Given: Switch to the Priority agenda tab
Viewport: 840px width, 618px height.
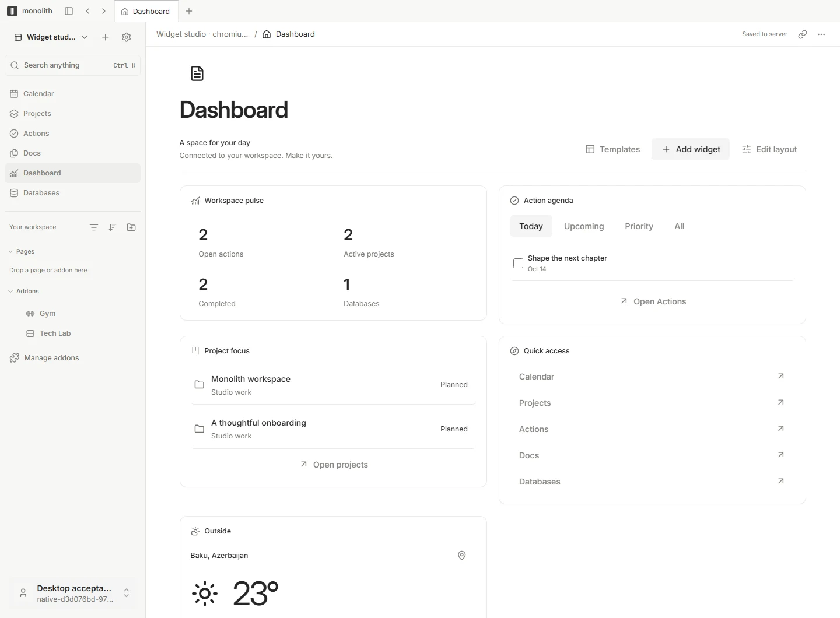Looking at the screenshot, I should pos(639,226).
